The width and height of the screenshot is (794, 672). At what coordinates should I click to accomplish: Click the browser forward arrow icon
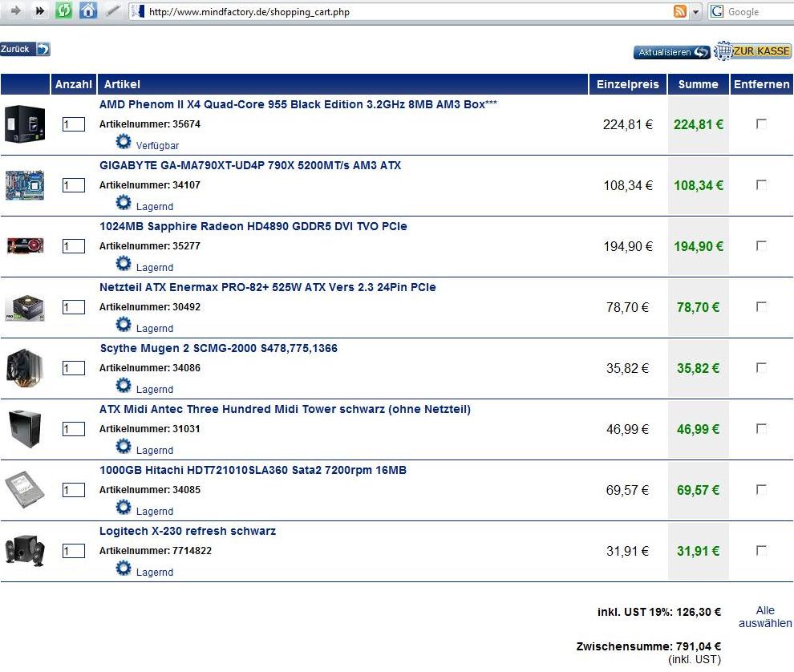tap(16, 10)
